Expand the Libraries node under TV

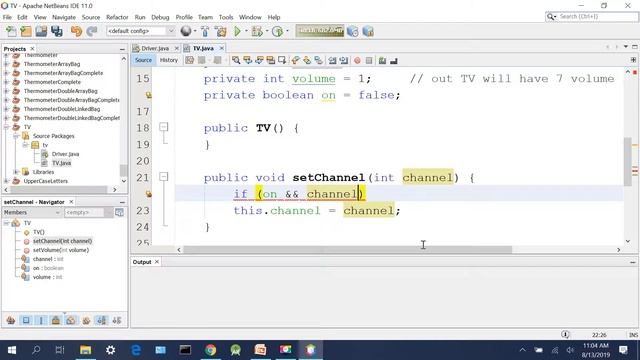(16, 172)
